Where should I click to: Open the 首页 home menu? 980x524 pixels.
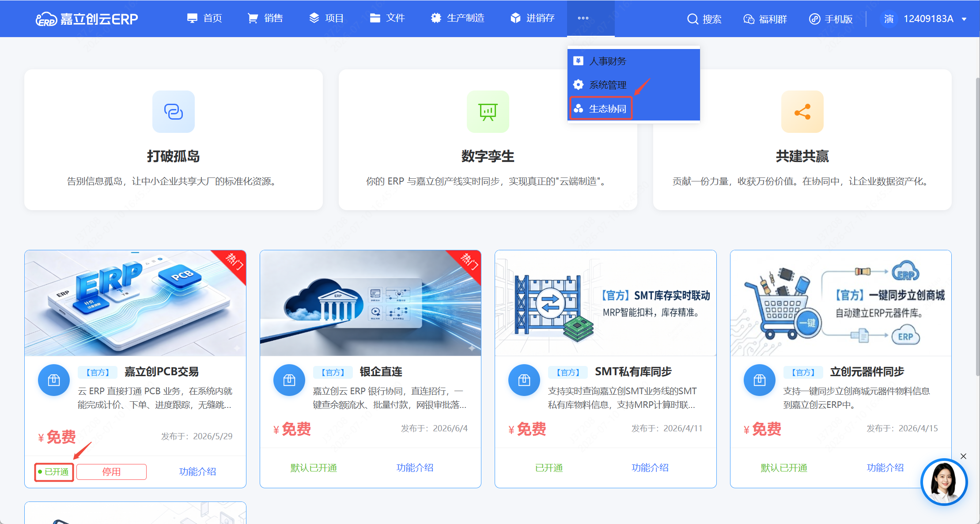click(204, 18)
